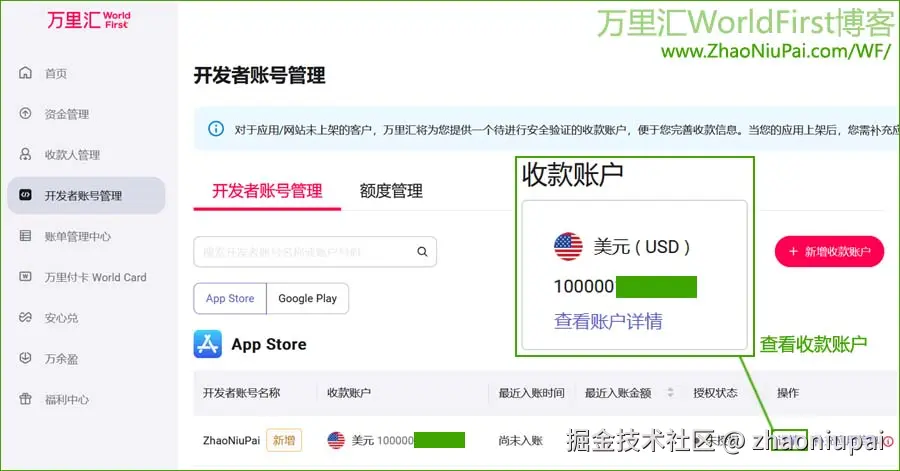
Task: Click the 尚未入账 cell
Action: coord(521,440)
